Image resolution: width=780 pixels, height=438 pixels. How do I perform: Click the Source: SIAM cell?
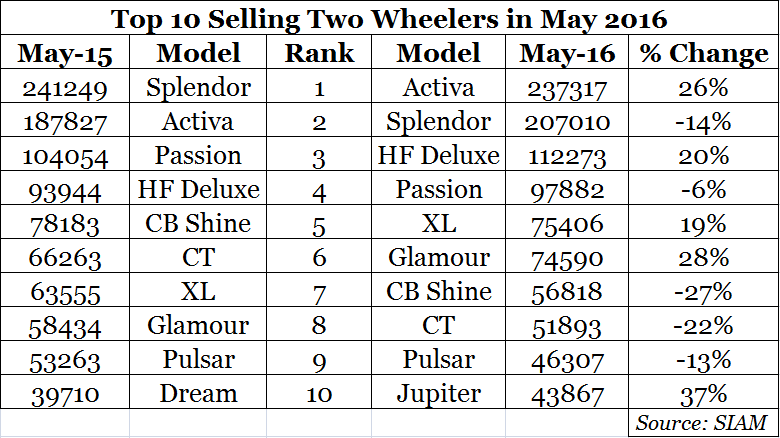click(x=703, y=420)
